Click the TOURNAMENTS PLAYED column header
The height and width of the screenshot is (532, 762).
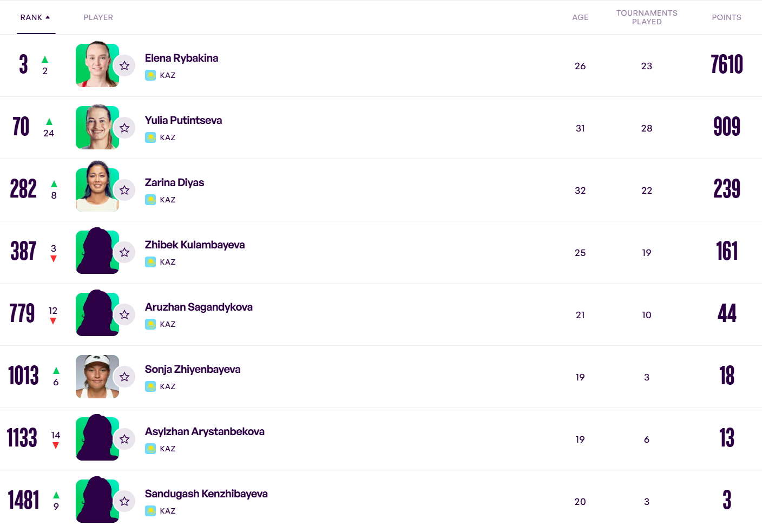point(647,17)
